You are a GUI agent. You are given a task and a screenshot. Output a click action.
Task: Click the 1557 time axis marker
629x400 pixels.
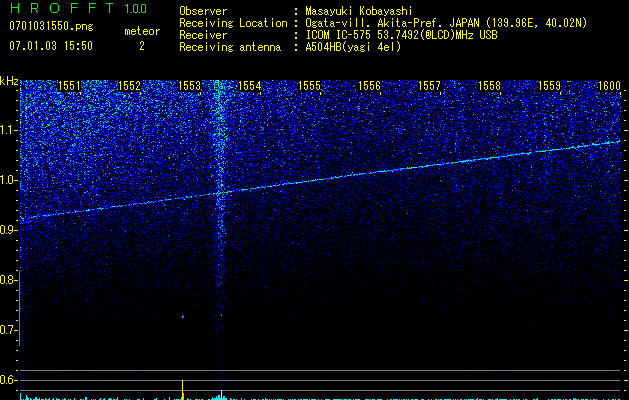[x=430, y=85]
